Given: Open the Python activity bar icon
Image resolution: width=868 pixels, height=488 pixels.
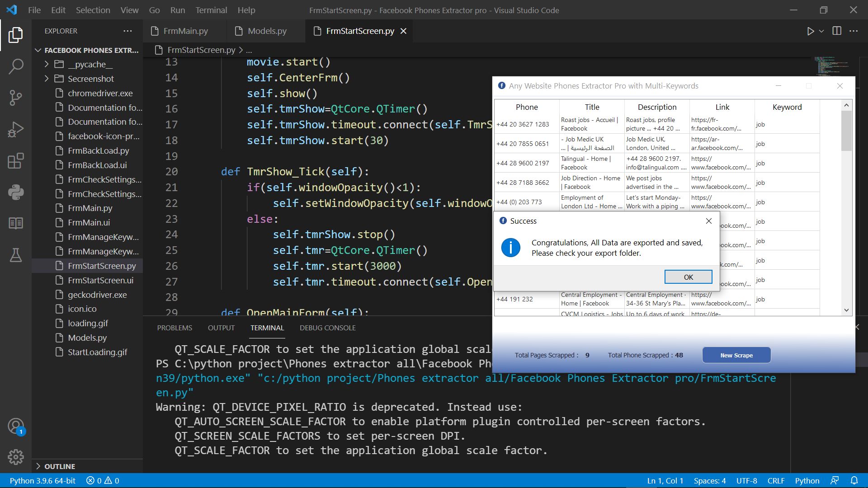Looking at the screenshot, I should click(16, 192).
